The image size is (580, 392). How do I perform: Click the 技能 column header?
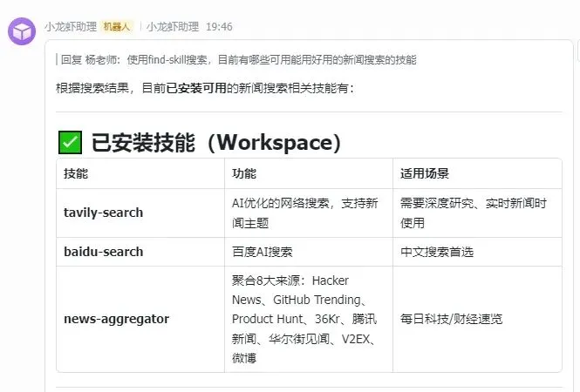(76, 173)
